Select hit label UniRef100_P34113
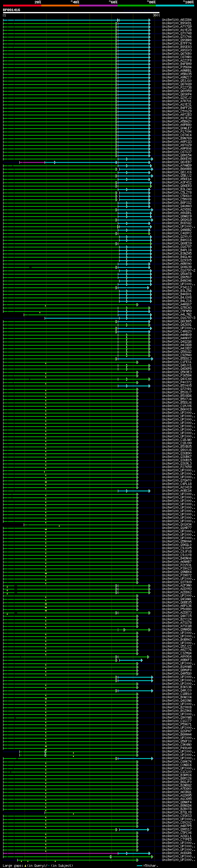The width and height of the screenshot is (197, 868). pos(177,287)
